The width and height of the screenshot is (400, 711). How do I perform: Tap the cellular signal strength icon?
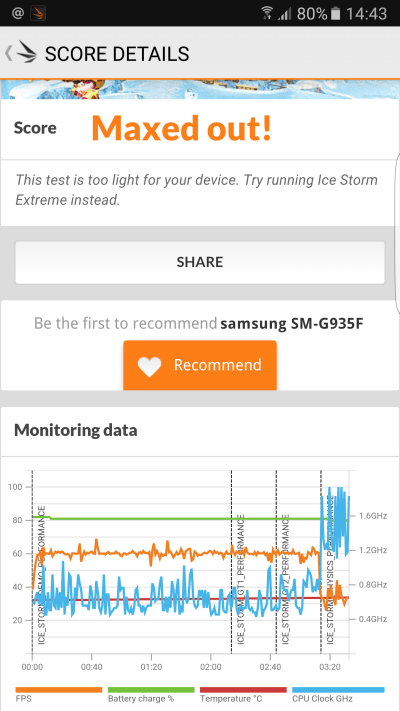pyautogui.click(x=284, y=14)
